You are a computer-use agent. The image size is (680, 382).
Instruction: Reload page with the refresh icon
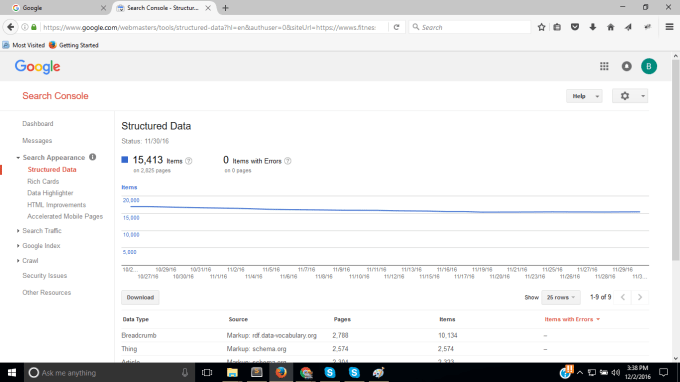pyautogui.click(x=396, y=27)
